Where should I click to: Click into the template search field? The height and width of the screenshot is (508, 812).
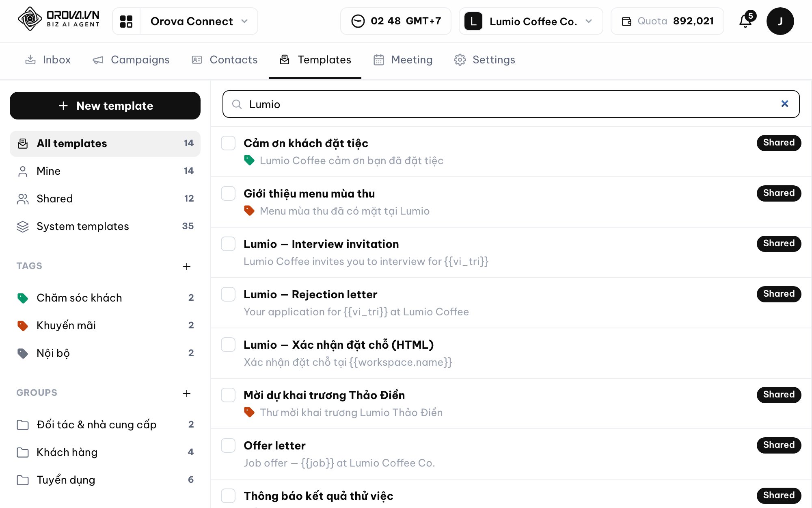pyautogui.click(x=511, y=104)
